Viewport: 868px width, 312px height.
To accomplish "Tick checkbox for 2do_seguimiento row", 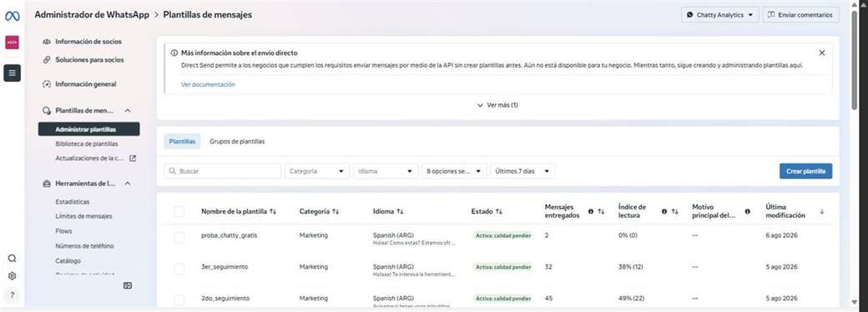I will 179,299.
